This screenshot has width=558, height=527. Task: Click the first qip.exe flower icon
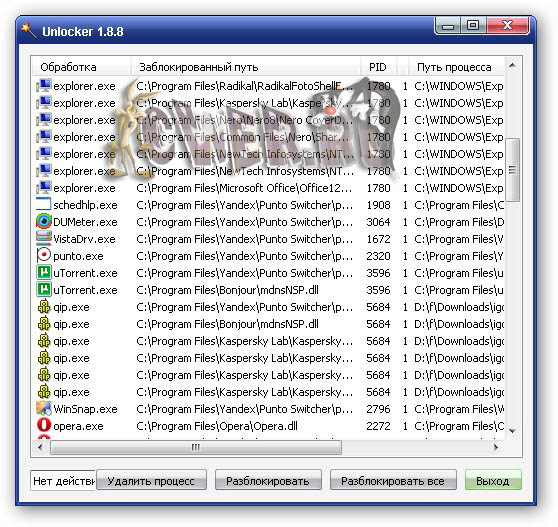[x=44, y=306]
